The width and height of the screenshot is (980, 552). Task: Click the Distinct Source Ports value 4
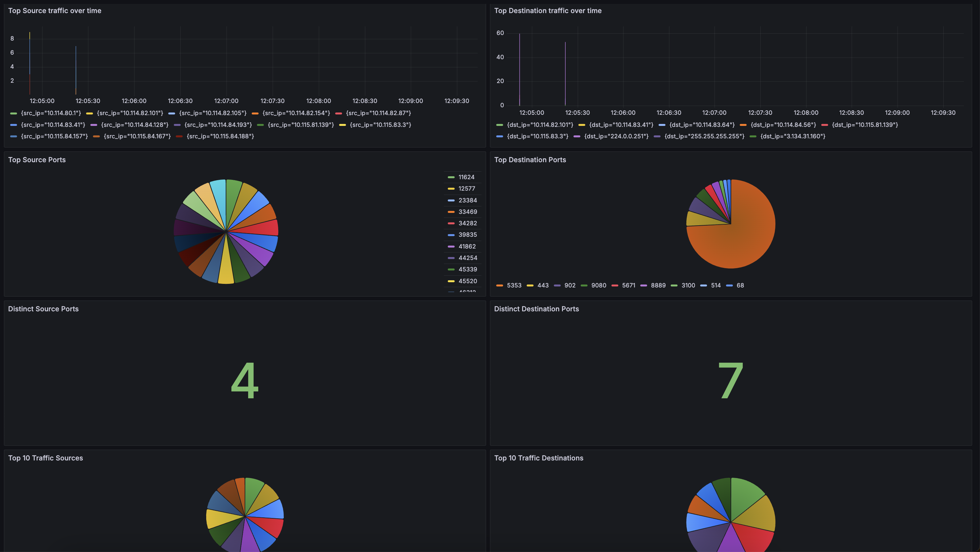click(245, 381)
